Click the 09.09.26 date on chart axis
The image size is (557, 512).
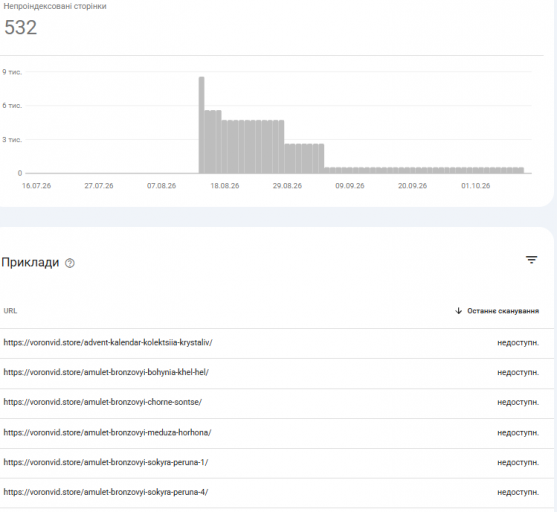pos(350,186)
